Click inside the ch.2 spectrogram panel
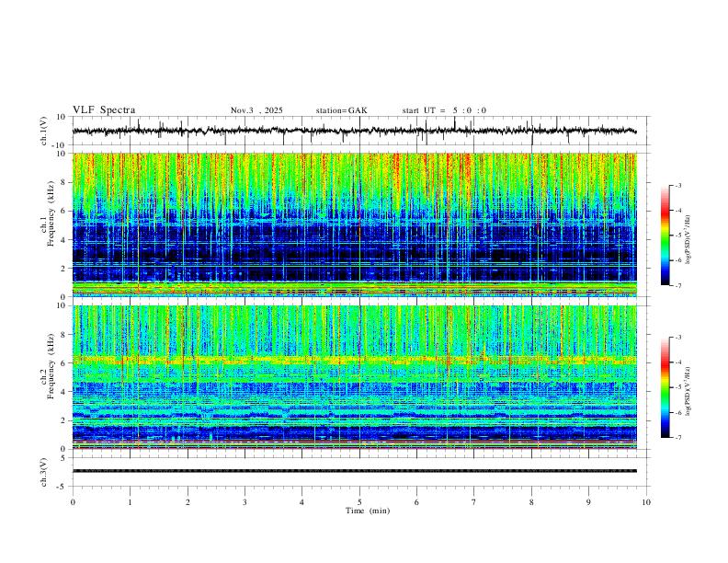The width and height of the screenshot is (728, 563). point(354,377)
